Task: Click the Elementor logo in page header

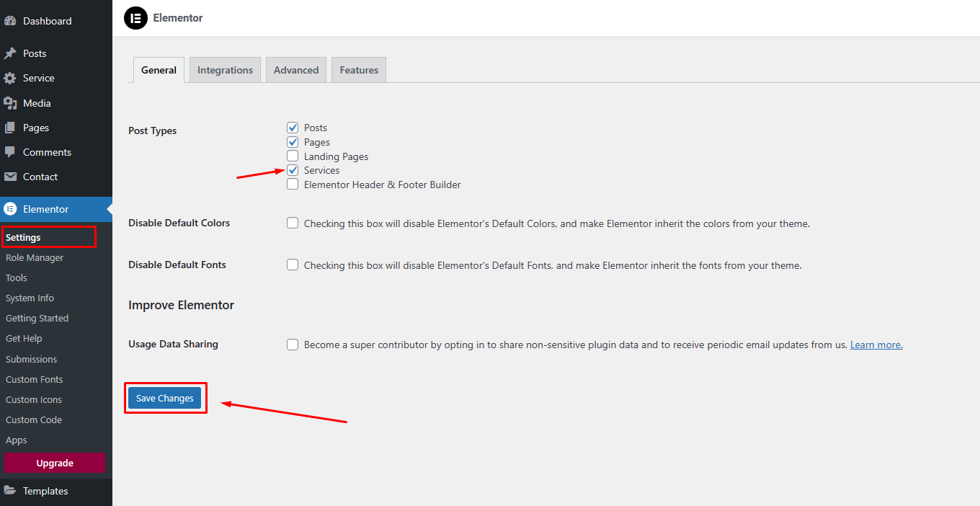Action: point(135,18)
